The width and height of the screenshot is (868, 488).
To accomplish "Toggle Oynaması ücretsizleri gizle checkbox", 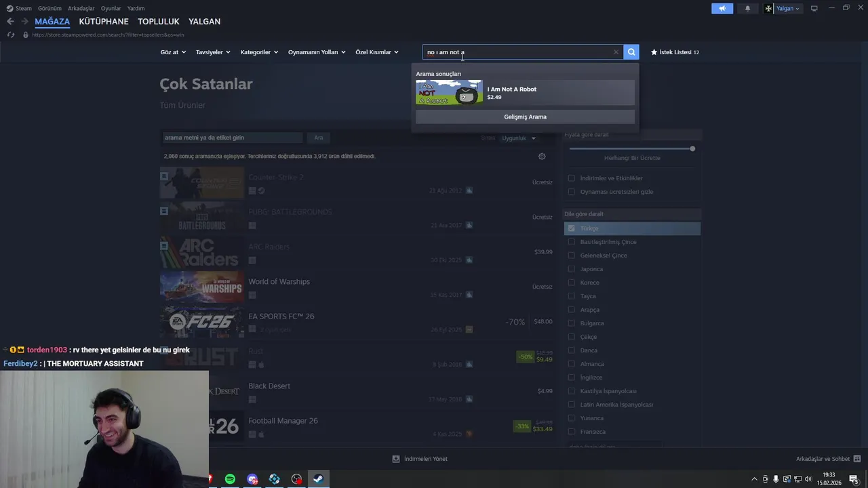I will [x=571, y=192].
